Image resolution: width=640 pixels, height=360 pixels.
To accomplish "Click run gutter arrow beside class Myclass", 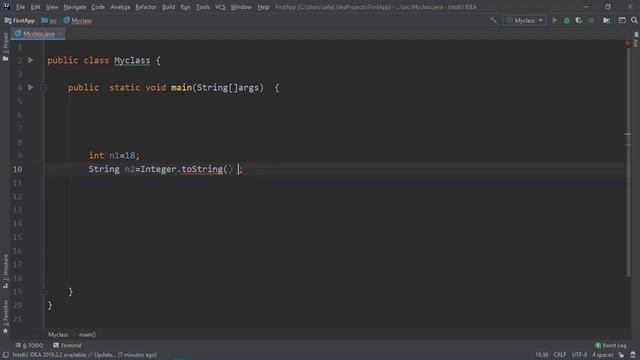I will tap(31, 60).
